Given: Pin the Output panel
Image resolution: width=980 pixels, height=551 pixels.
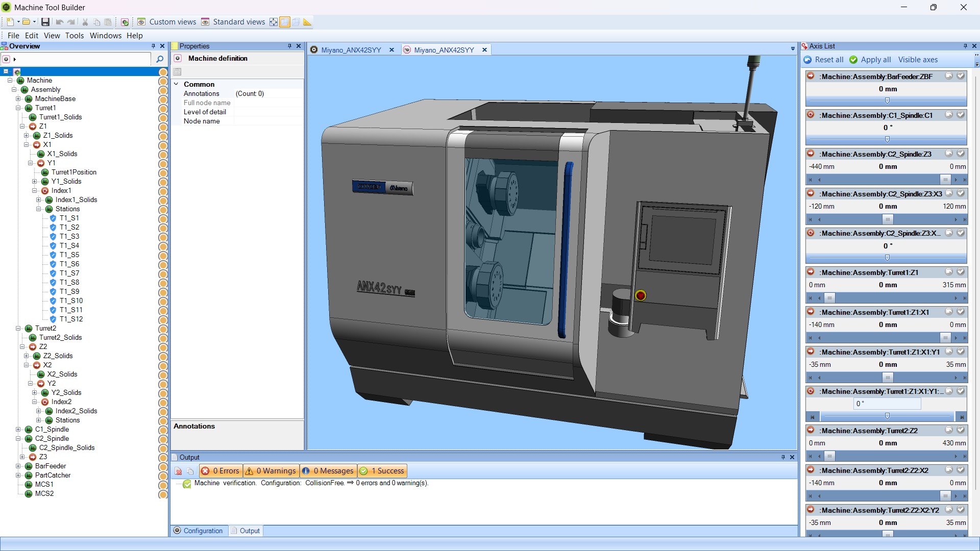Looking at the screenshot, I should tap(783, 457).
